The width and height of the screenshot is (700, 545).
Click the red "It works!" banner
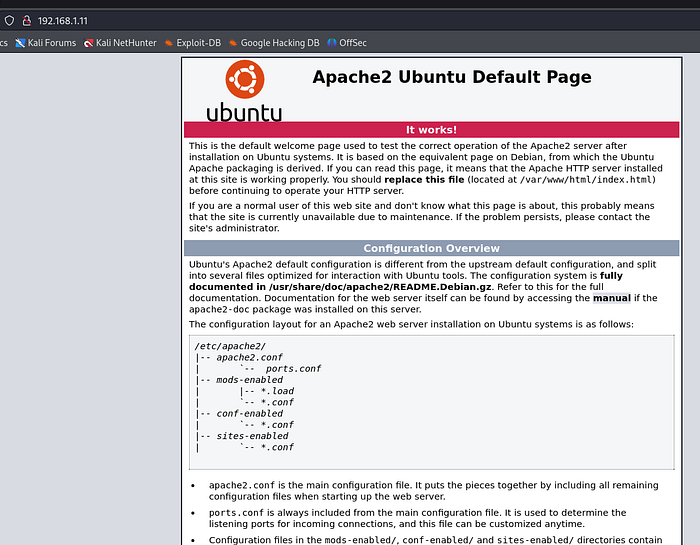click(431, 130)
